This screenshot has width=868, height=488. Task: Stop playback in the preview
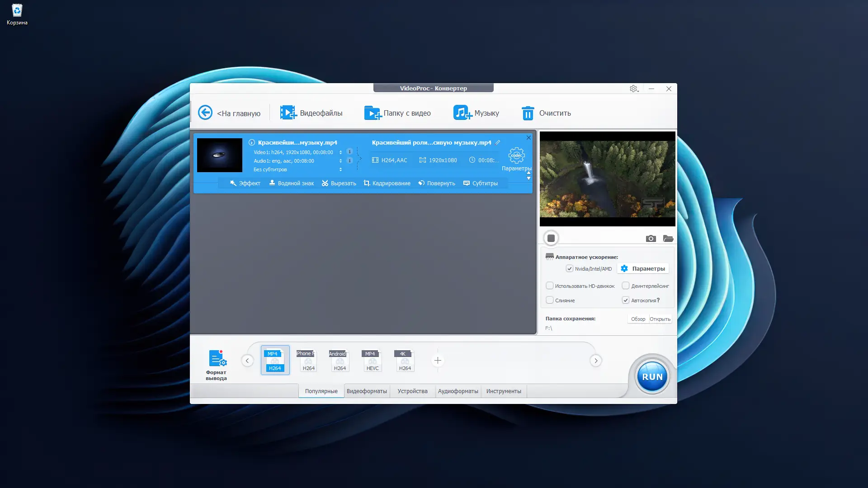point(551,238)
